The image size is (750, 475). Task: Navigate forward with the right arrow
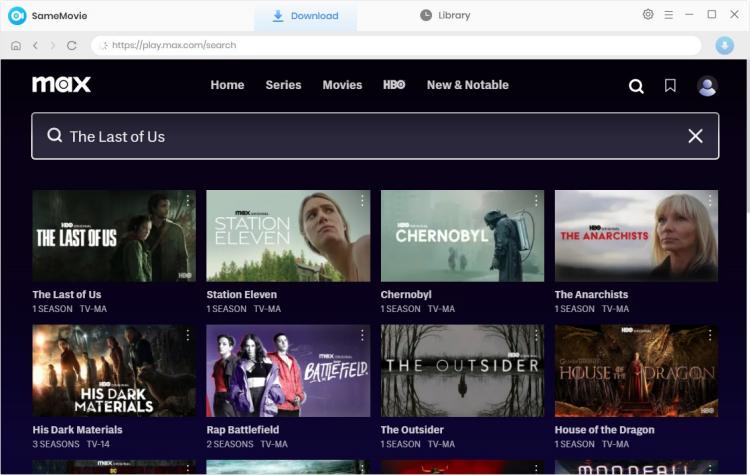53,45
